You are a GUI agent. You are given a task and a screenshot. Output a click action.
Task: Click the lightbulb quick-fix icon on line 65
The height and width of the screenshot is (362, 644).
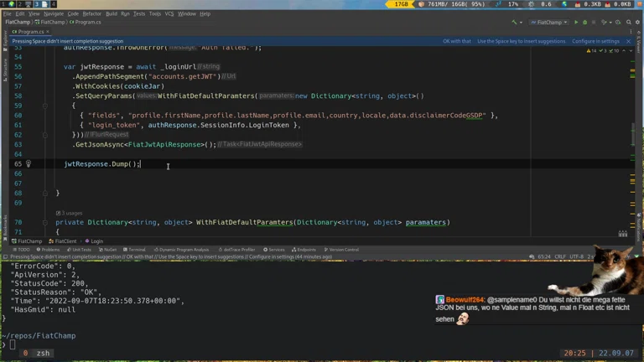[x=28, y=164]
